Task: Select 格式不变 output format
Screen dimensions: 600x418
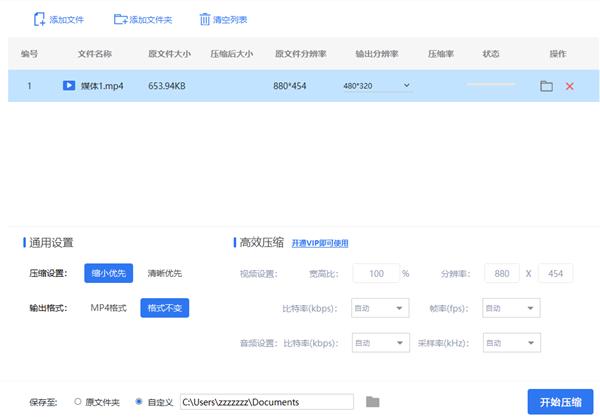Action: tap(165, 308)
